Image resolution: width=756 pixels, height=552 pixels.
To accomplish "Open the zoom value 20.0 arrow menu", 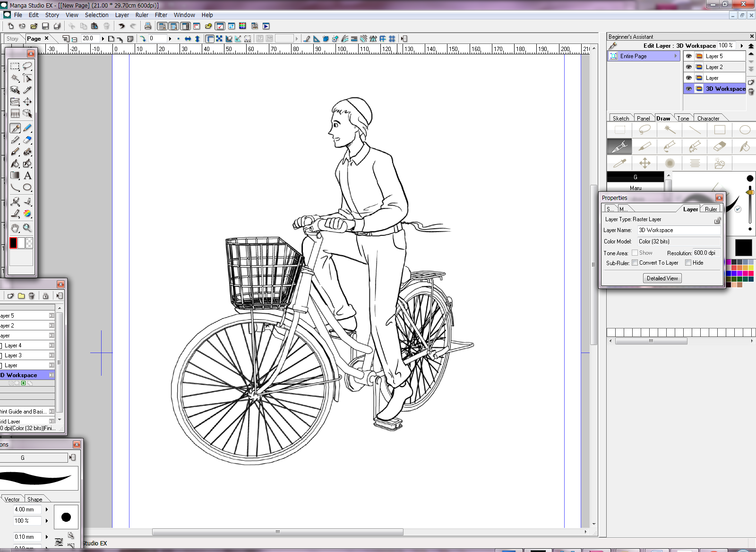I will tap(103, 39).
